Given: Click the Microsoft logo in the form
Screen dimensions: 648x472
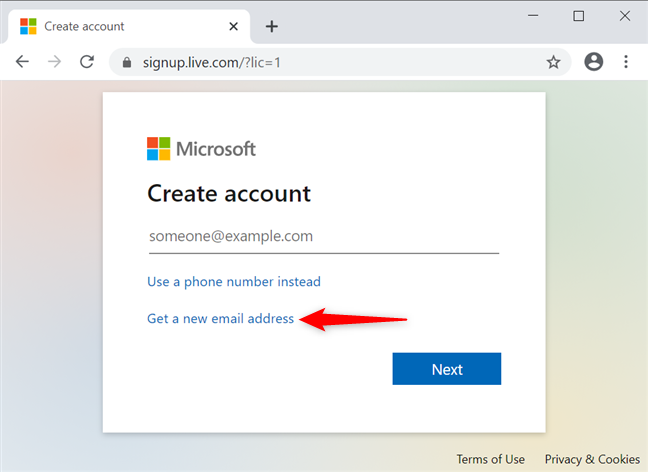Looking at the screenshot, I should 201,149.
